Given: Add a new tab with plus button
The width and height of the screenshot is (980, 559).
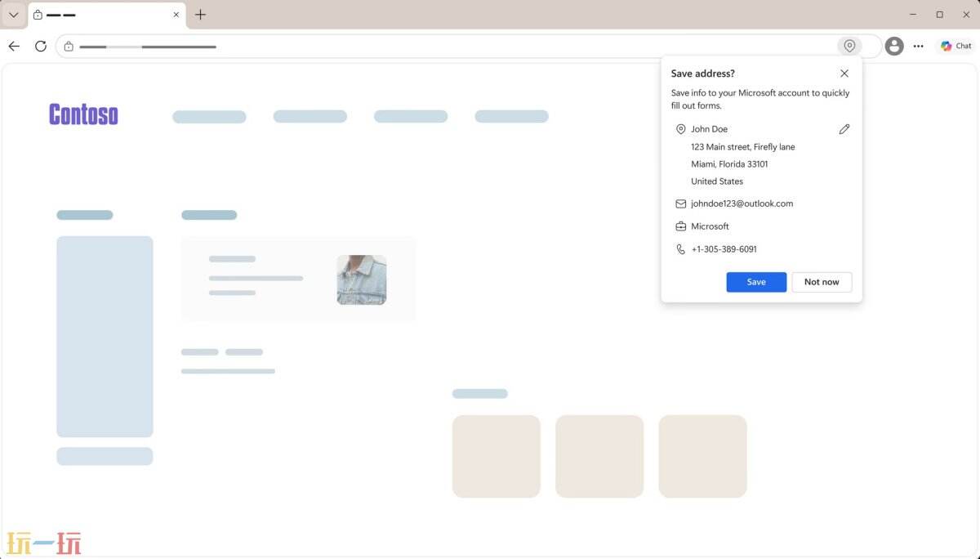Looking at the screenshot, I should (x=201, y=15).
